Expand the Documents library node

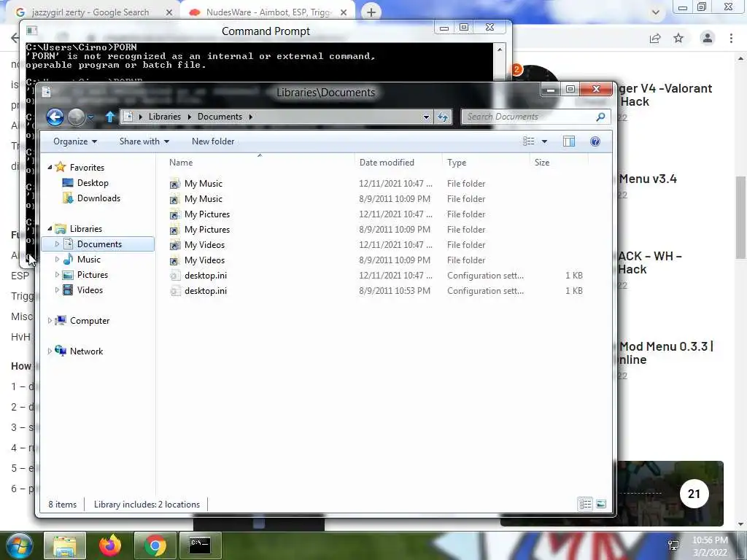coord(57,244)
